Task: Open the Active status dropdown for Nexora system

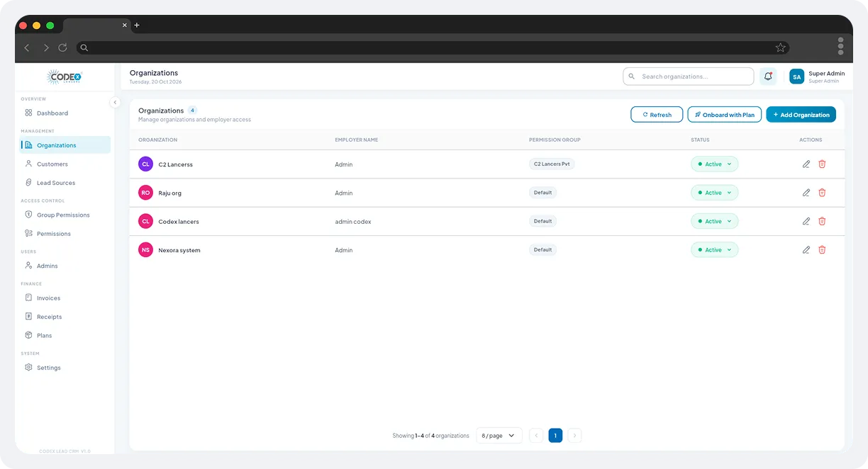Action: coord(715,250)
